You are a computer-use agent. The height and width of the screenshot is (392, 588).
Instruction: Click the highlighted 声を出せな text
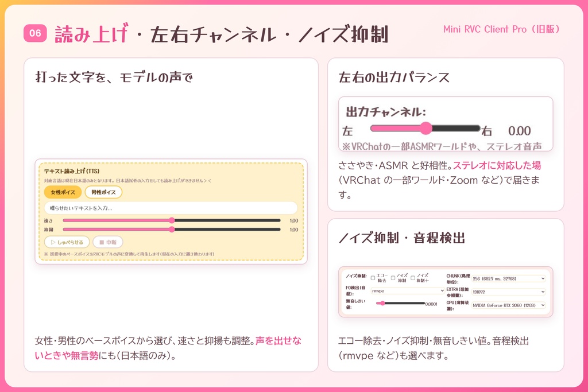pyautogui.click(x=278, y=341)
